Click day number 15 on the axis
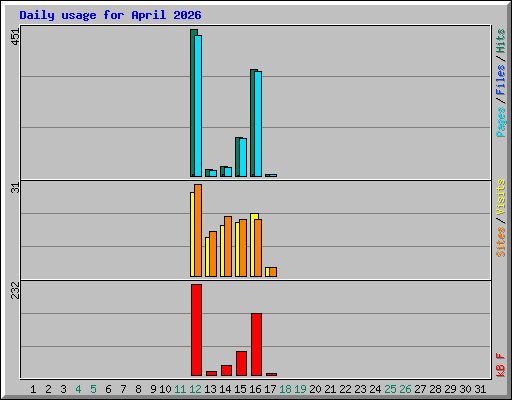This screenshot has width=512, height=400. (240, 389)
